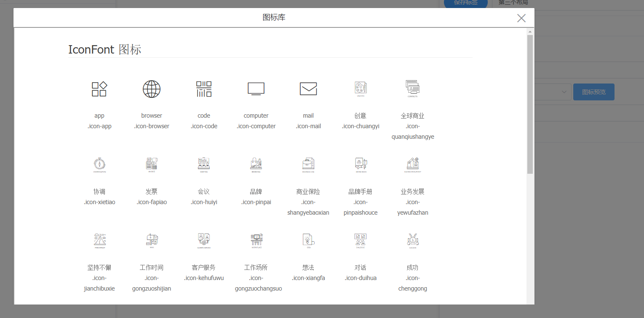Click the .icon-fapiao class text

tap(152, 202)
